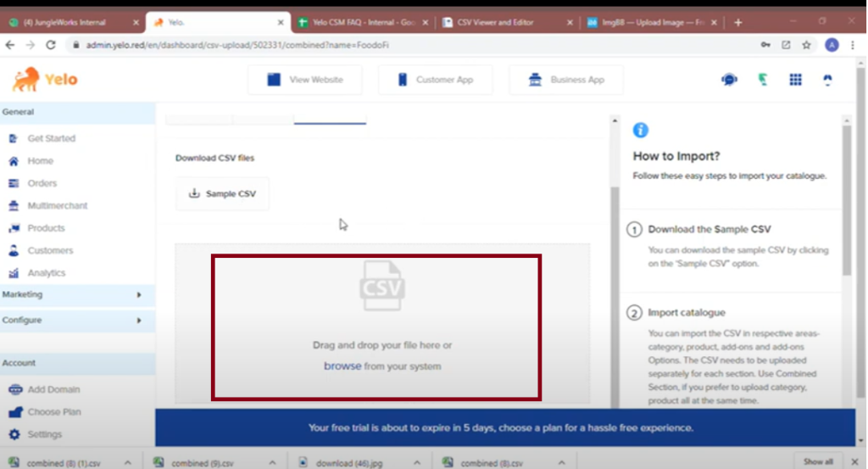Open Products in the sidebar menu
The height and width of the screenshot is (469, 868).
pos(46,228)
